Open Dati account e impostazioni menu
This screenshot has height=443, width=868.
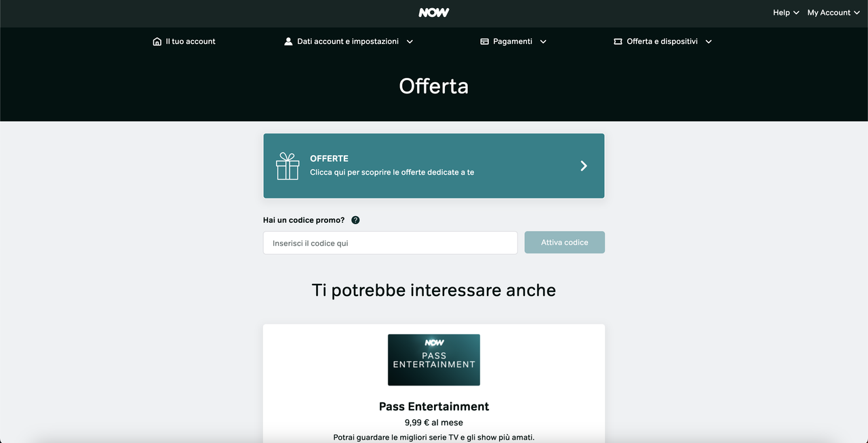pos(348,41)
